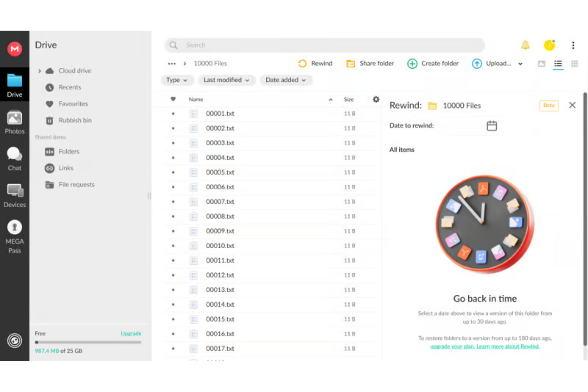The image size is (588, 392).
Task: Switch to list view layout
Action: click(x=558, y=64)
